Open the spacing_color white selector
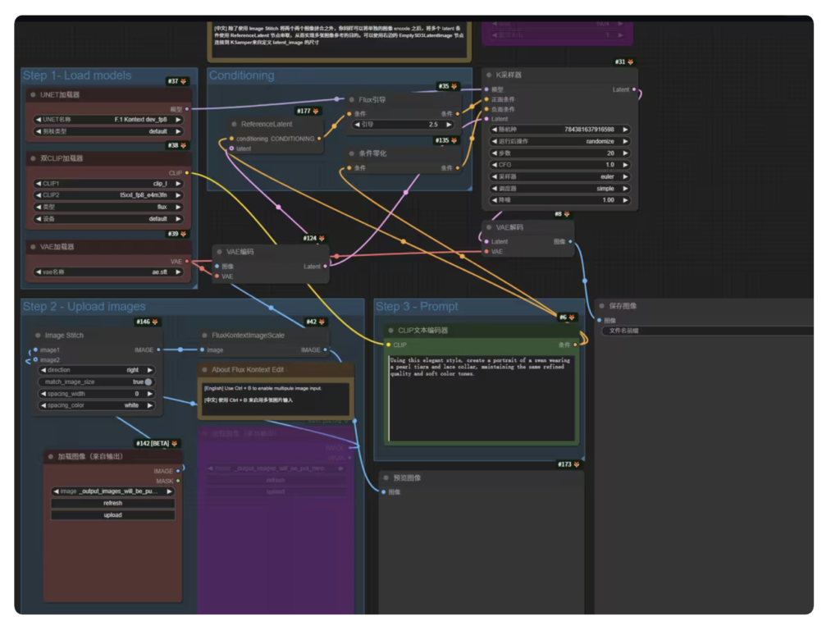The image size is (840, 635). tap(97, 405)
